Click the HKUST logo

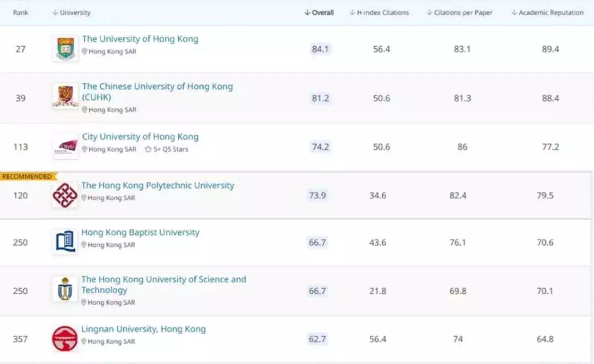[65, 289]
